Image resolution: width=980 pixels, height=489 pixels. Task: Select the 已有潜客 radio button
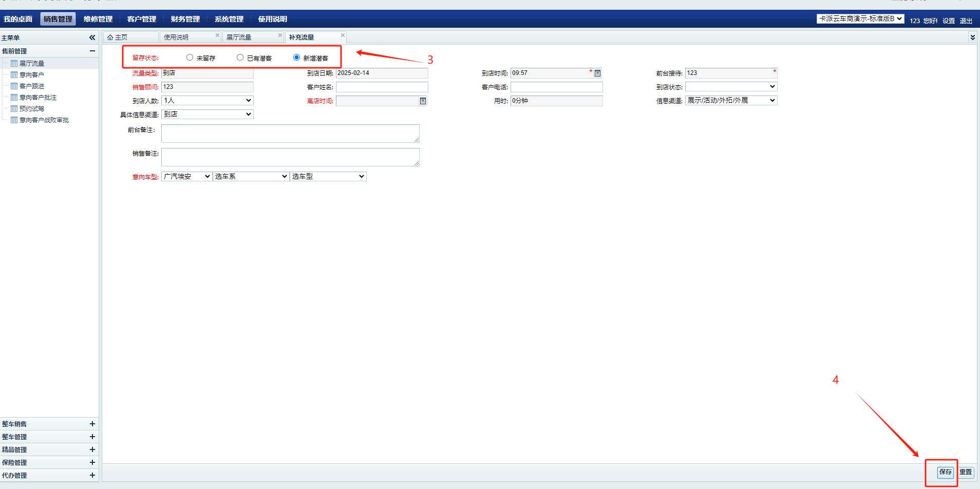tap(240, 58)
